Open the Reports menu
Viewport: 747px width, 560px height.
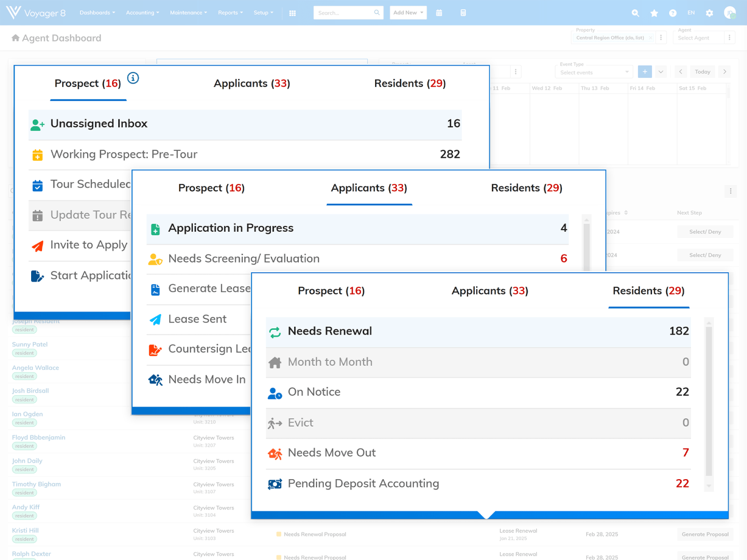pos(230,13)
